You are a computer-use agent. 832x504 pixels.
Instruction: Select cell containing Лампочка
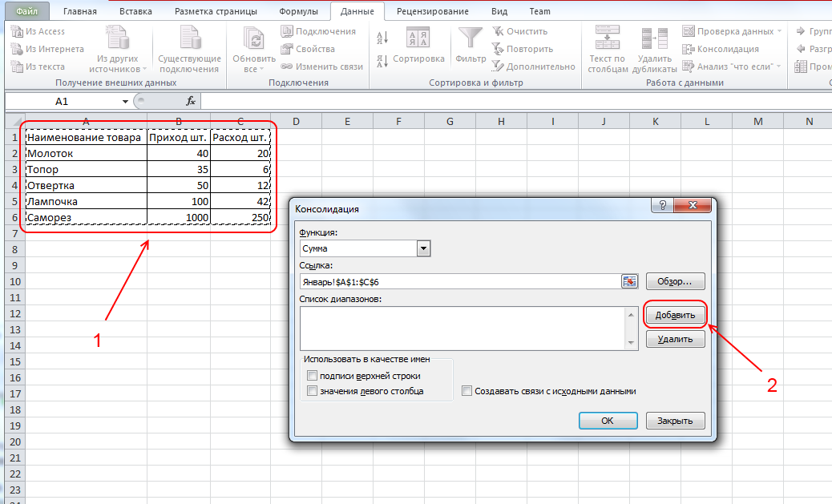pos(86,202)
